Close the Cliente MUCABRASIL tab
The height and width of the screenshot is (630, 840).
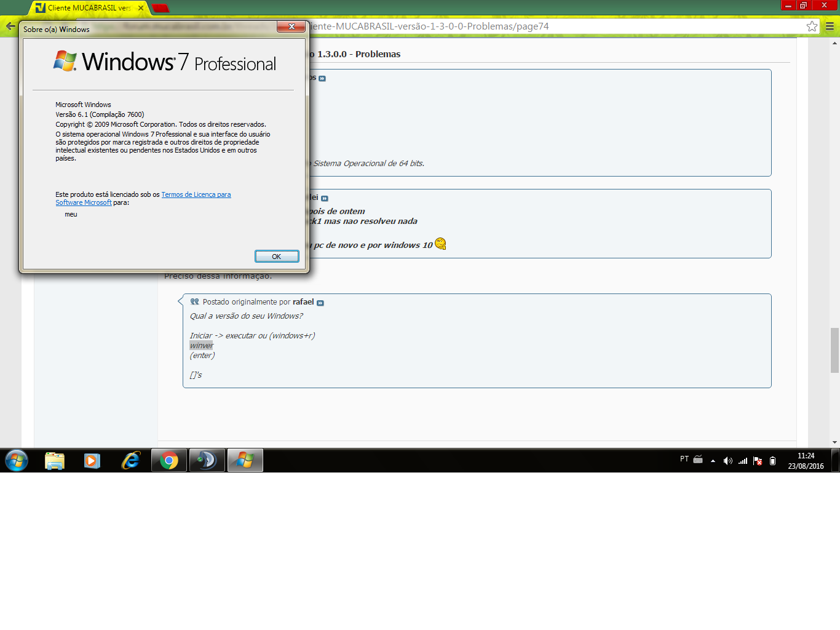pyautogui.click(x=141, y=8)
